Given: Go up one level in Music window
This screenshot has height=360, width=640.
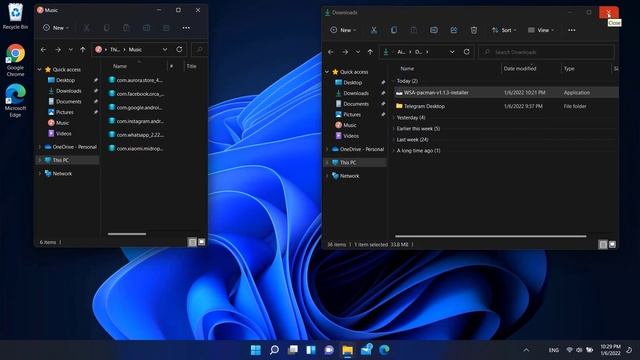Looking at the screenshot, I should pos(83,49).
